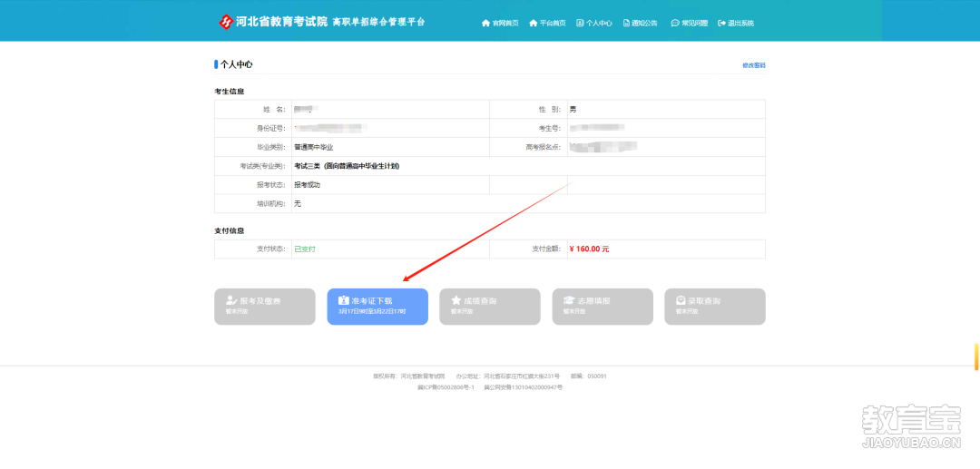Click the person-edit icon on 报考及缴费
The width and height of the screenshot is (980, 469).
pyautogui.click(x=232, y=300)
